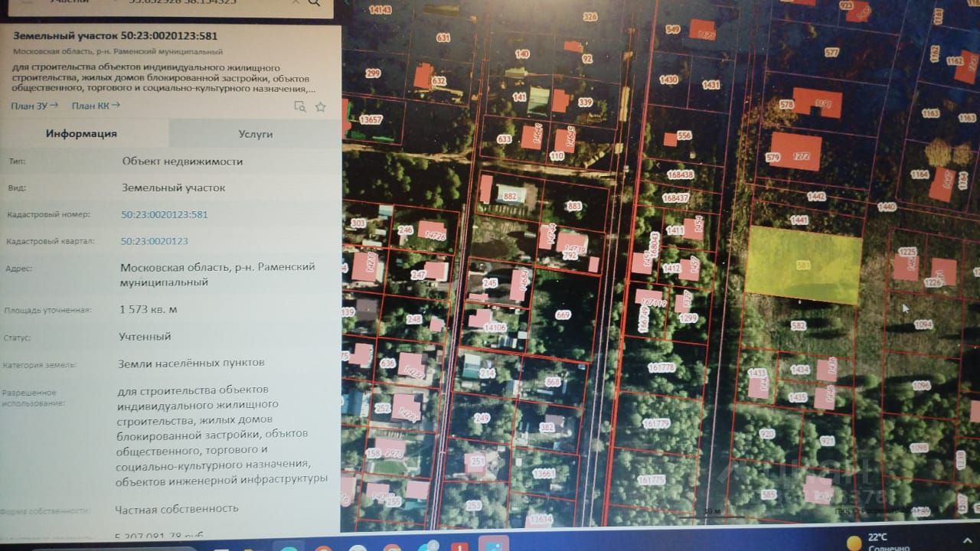Open the План КК link
This screenshot has height=551, width=980.
click(x=96, y=106)
